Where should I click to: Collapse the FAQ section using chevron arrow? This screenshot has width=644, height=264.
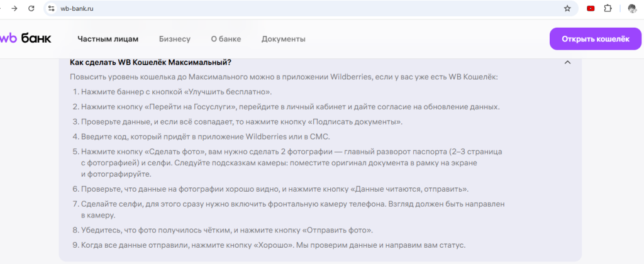[x=567, y=62]
